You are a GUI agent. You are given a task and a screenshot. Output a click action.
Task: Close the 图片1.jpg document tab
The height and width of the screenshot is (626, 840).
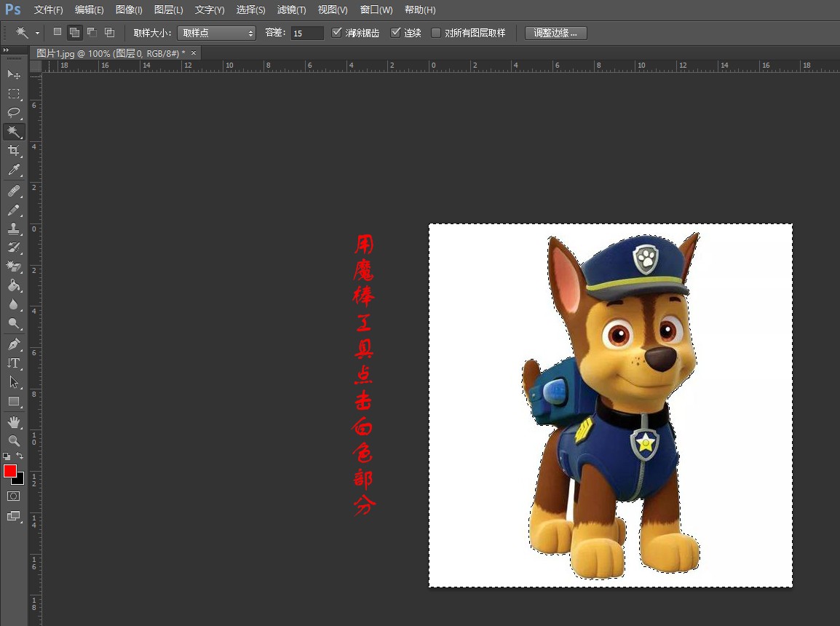coord(194,53)
